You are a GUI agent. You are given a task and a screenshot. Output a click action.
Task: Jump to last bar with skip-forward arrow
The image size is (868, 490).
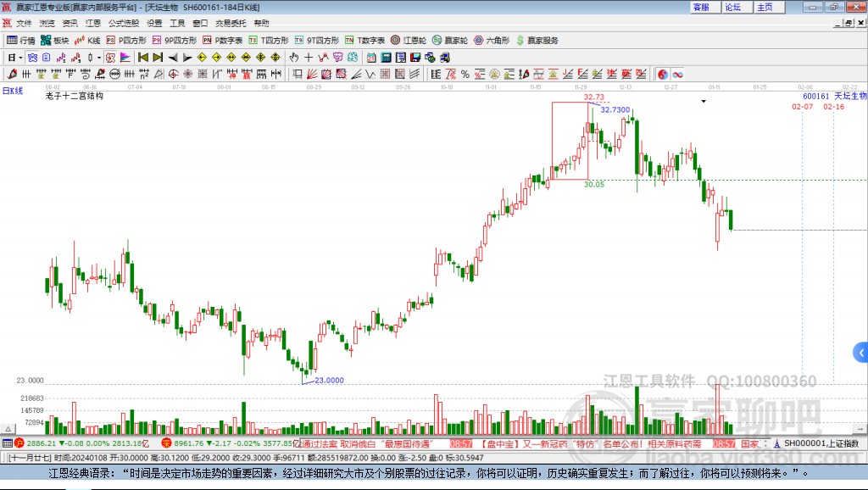pos(158,57)
